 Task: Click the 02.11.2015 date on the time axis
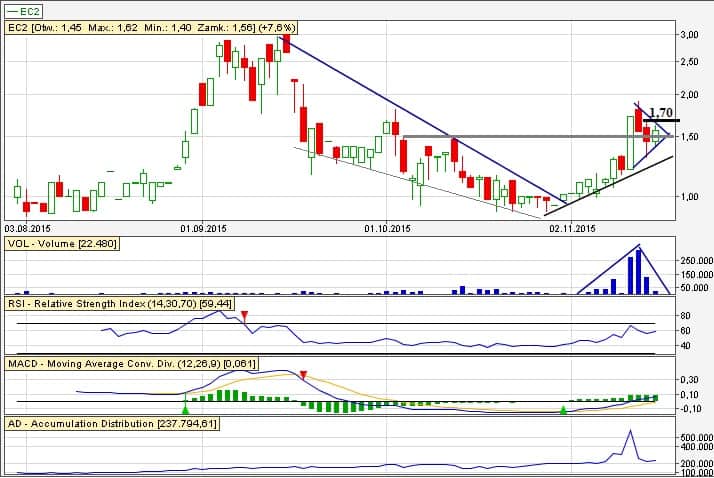(x=573, y=229)
